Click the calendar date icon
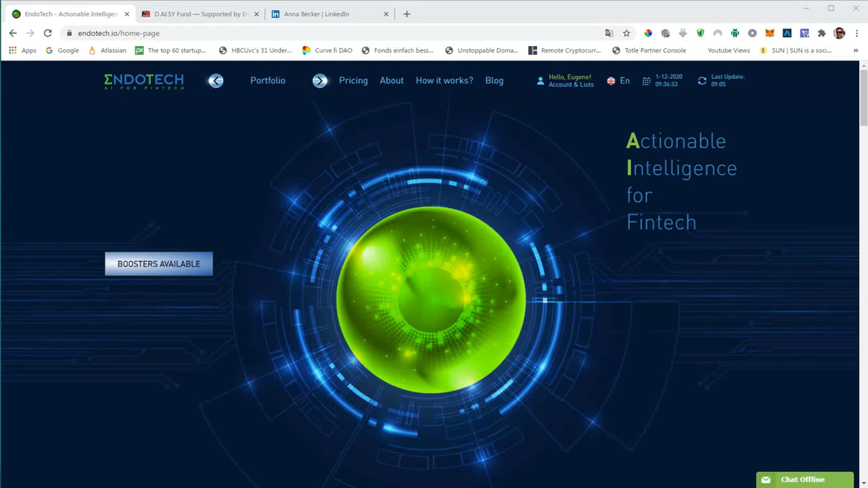868x488 pixels. (x=646, y=81)
